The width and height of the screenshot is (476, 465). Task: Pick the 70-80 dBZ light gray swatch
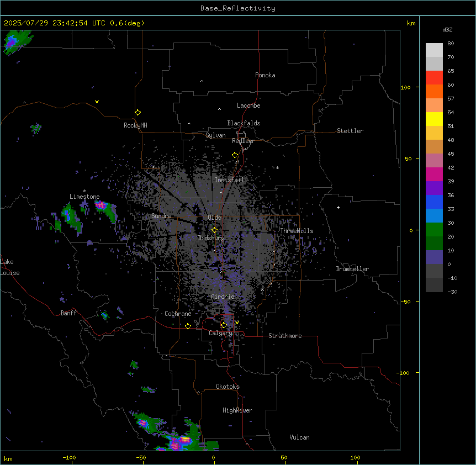click(x=434, y=50)
